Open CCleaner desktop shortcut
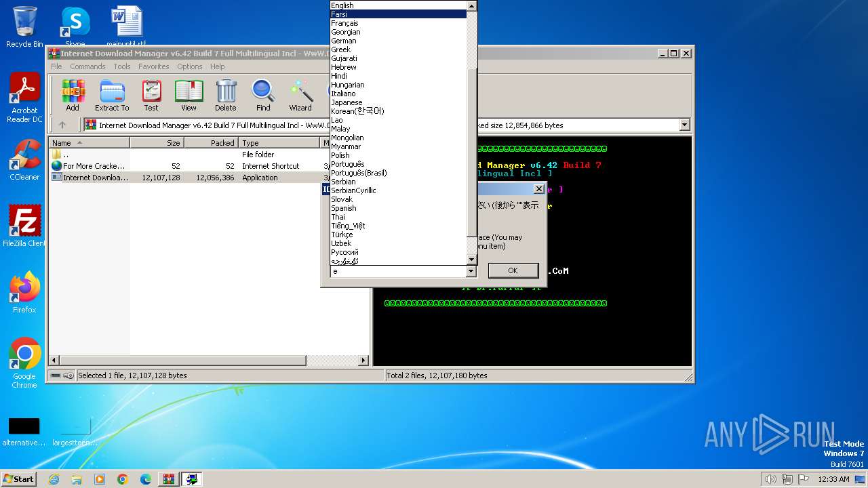The height and width of the screenshot is (488, 868). 24,160
